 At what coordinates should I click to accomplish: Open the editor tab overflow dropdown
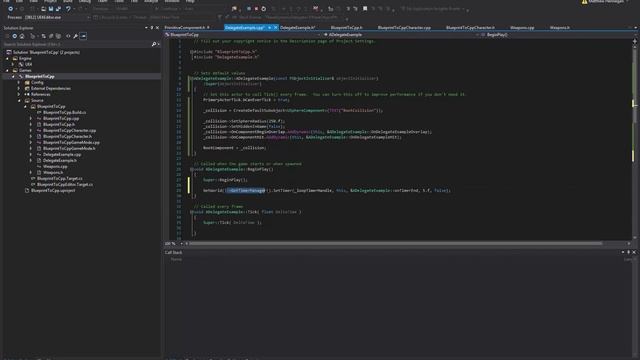635,28
